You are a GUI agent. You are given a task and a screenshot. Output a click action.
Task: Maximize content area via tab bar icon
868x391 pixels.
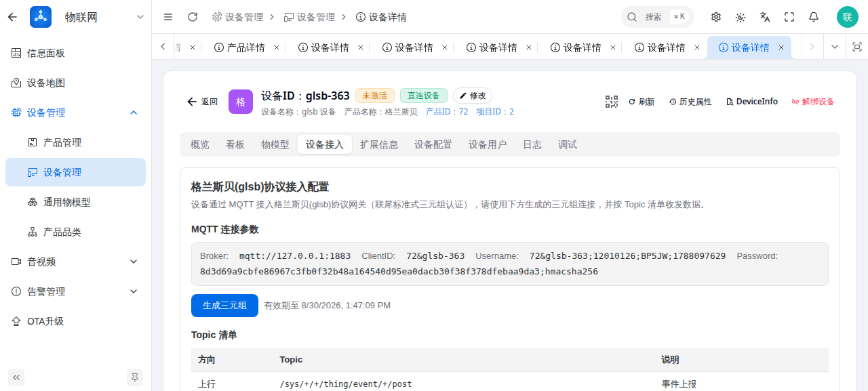pyautogui.click(x=856, y=47)
